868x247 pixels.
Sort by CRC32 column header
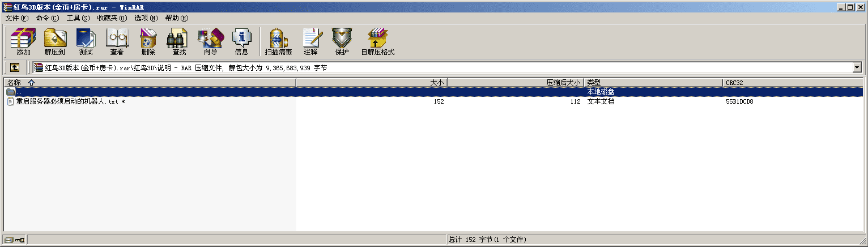(x=793, y=83)
